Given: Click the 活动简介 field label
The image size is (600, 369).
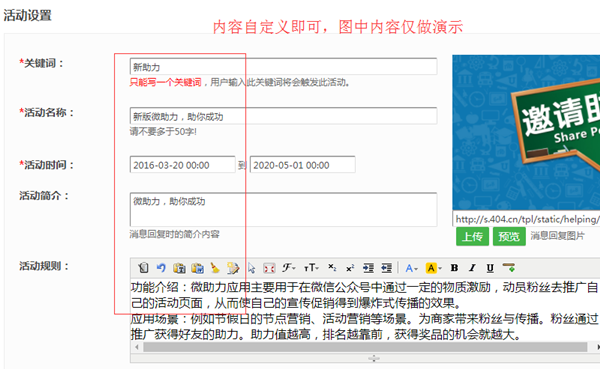Looking at the screenshot, I should tap(44, 196).
